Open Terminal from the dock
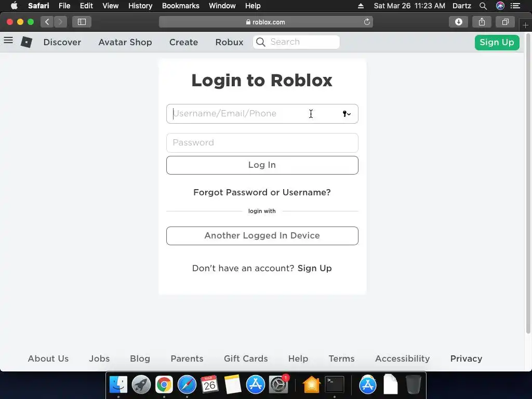Viewport: 532px width, 399px height. (x=335, y=385)
